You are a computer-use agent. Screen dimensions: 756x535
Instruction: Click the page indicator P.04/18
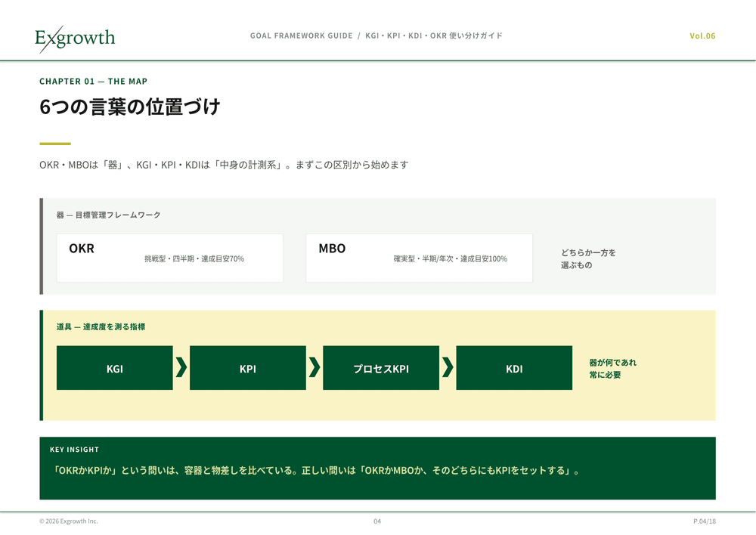[x=705, y=521]
